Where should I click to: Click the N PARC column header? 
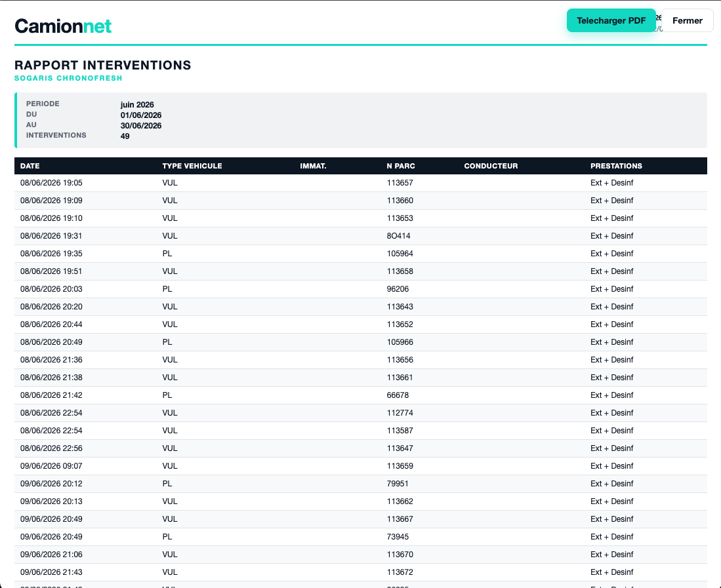[401, 166]
